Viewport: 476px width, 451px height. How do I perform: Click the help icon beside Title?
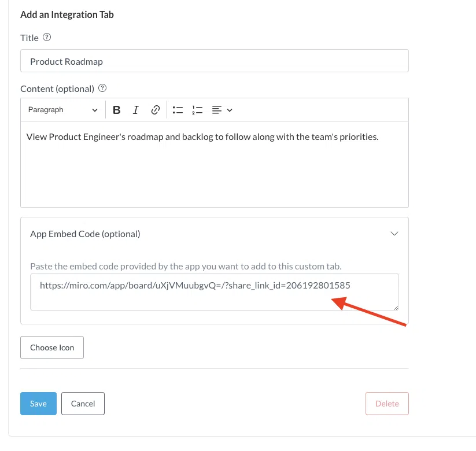tap(47, 38)
